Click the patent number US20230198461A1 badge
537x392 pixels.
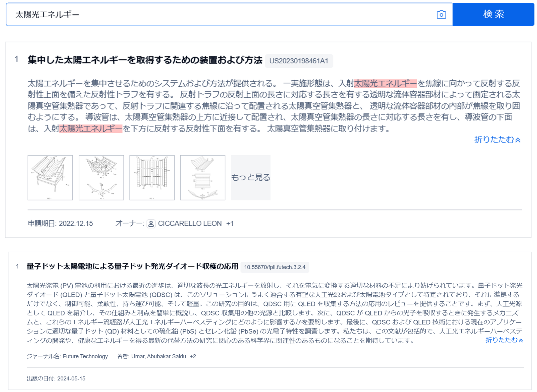coord(300,61)
